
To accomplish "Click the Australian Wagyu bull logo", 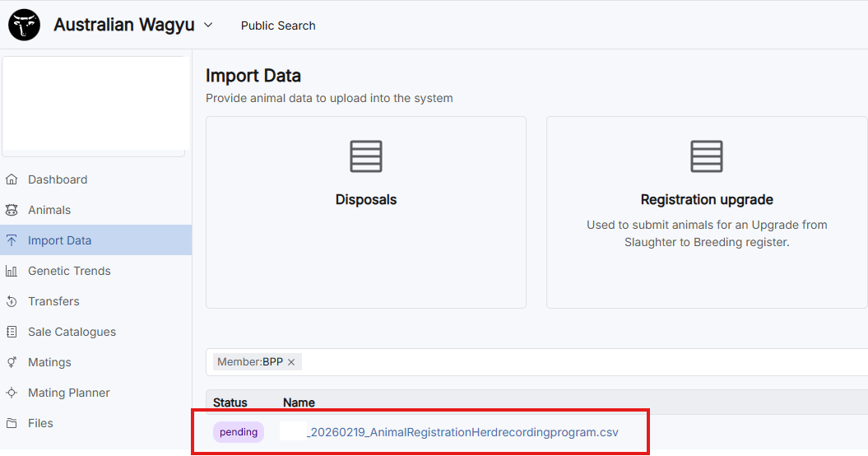I will click(25, 26).
